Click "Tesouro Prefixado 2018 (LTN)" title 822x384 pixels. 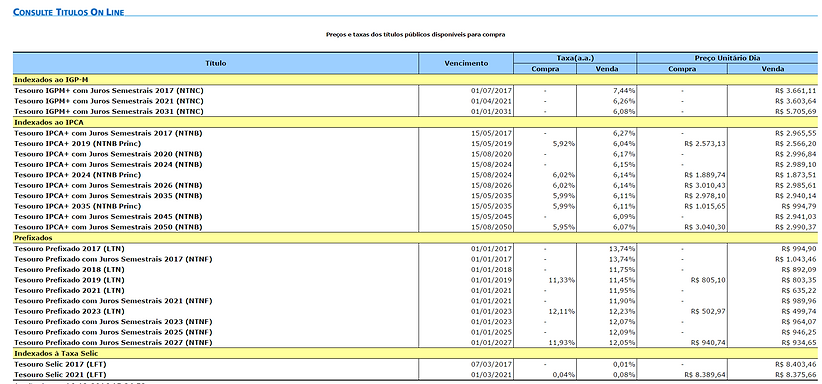pyautogui.click(x=69, y=270)
